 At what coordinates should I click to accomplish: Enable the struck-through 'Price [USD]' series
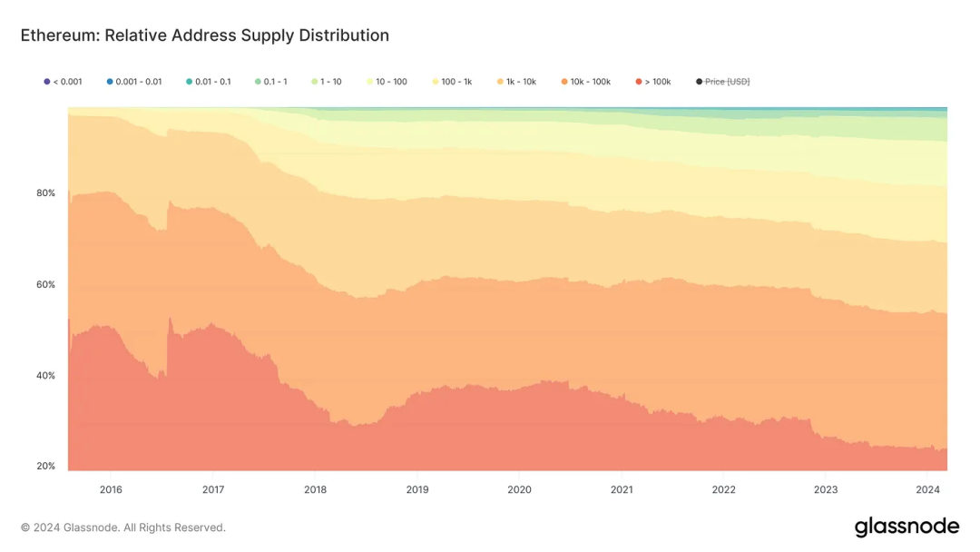coord(722,82)
